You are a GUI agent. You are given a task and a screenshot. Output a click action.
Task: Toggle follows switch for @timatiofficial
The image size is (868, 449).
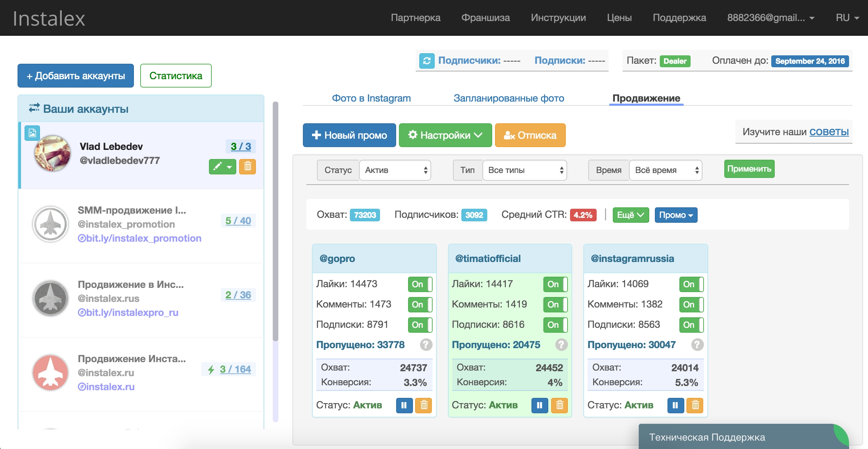click(x=555, y=325)
